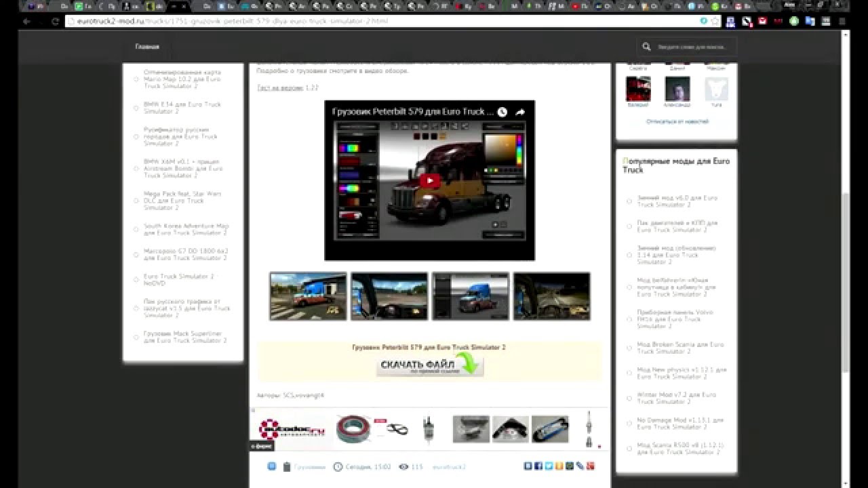Play the Peterbilt 579 YouTube video
868x488 pixels.
point(429,180)
